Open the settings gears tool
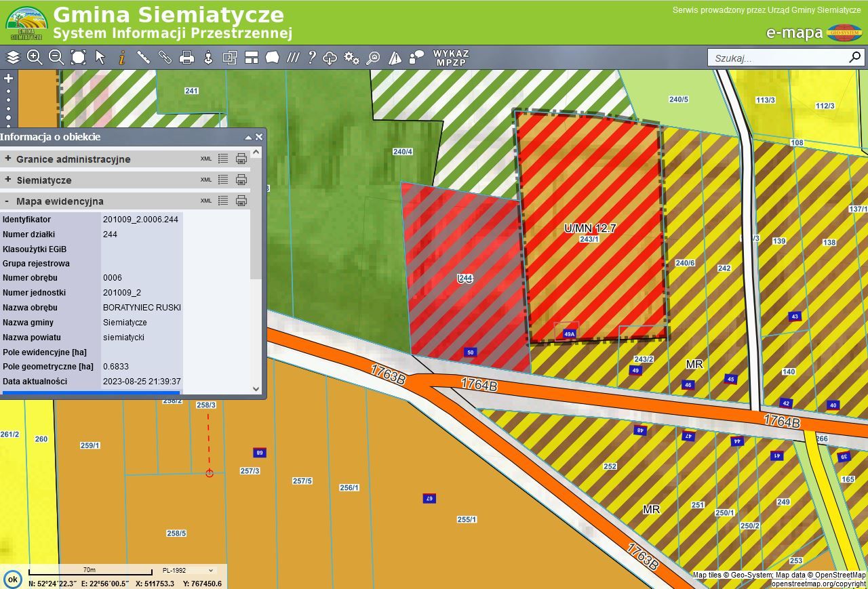Screen dimensions: 868x589 coord(351,58)
